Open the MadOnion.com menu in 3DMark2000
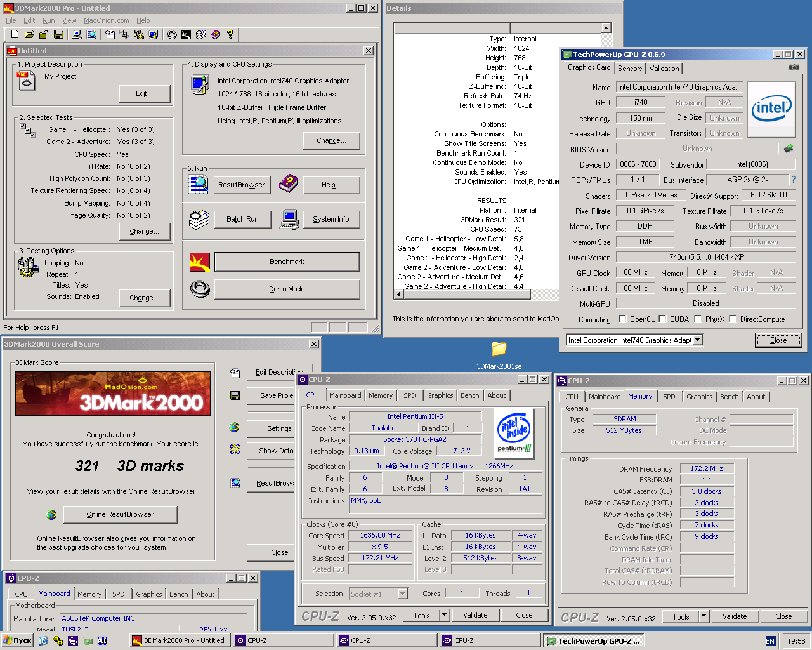812x650 pixels. click(x=107, y=20)
